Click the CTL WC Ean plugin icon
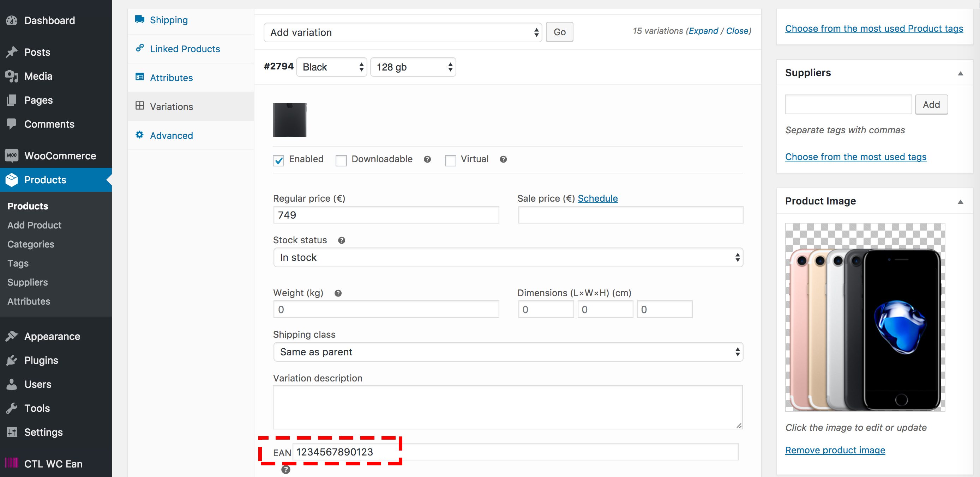Screen dimensions: 980x477 click(11, 463)
